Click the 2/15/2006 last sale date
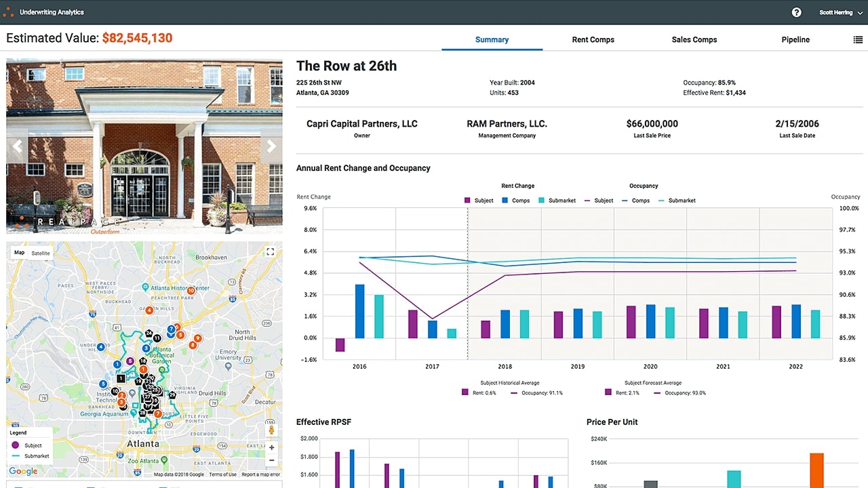868x488 pixels. tap(797, 124)
